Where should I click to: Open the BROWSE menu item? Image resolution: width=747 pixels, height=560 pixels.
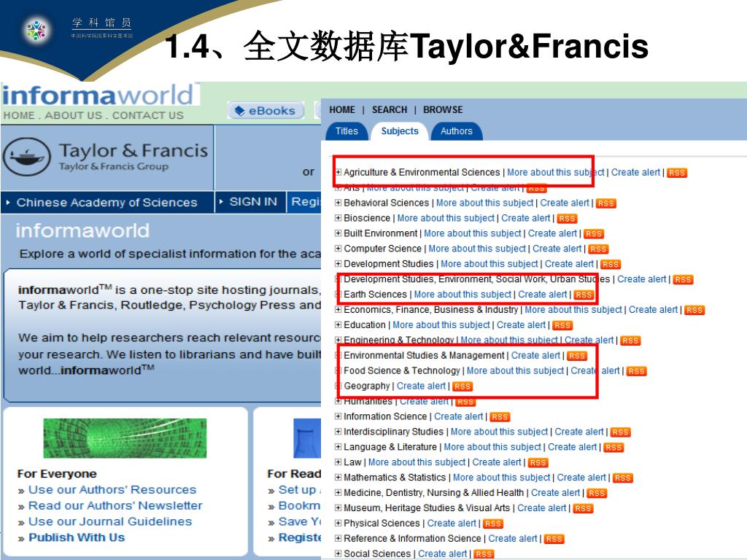click(443, 109)
